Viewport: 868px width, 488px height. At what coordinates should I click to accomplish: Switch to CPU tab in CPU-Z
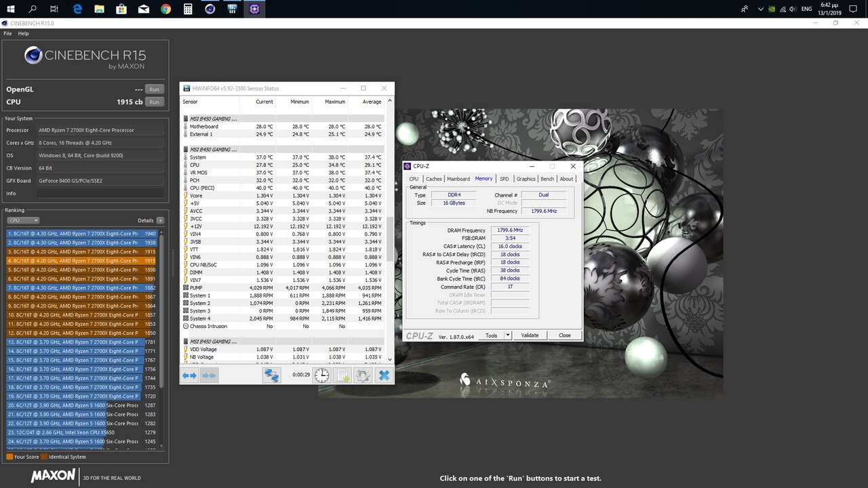[414, 179]
